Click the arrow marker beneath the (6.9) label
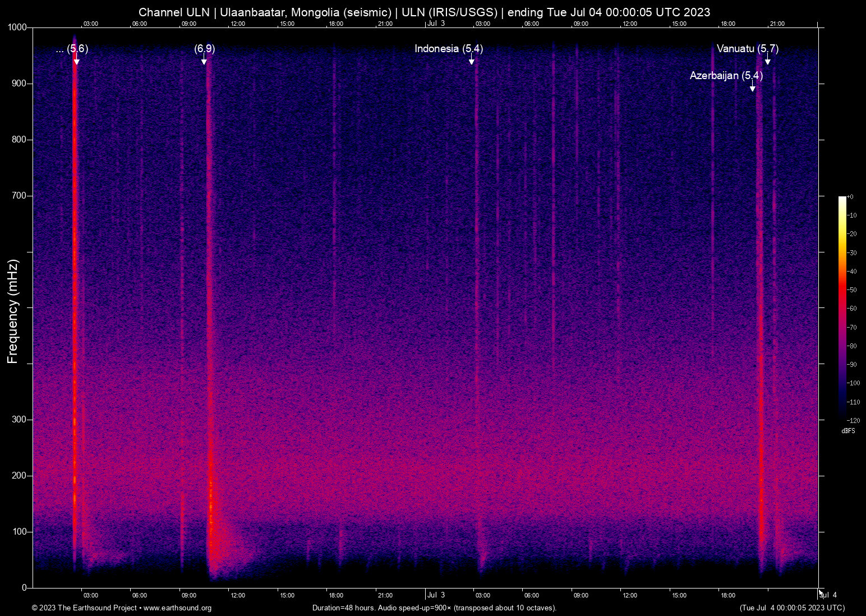 point(204,61)
